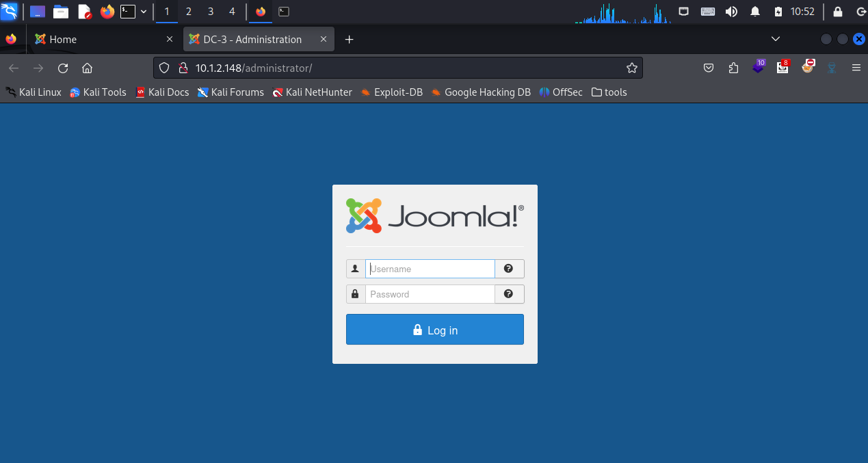
Task: Open a new browser tab
Action: pyautogui.click(x=349, y=40)
